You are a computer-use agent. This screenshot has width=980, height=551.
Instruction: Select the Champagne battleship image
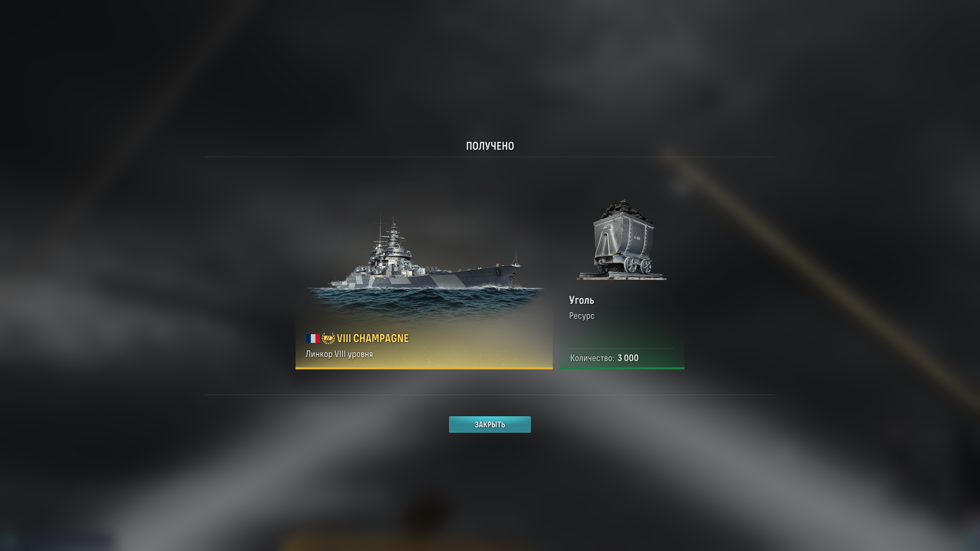pyautogui.click(x=424, y=266)
